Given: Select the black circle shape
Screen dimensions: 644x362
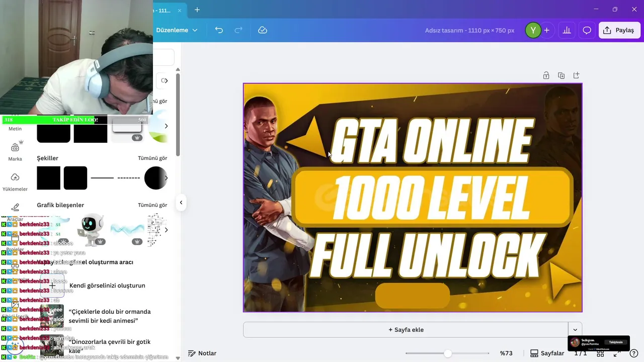Looking at the screenshot, I should click(x=155, y=178).
